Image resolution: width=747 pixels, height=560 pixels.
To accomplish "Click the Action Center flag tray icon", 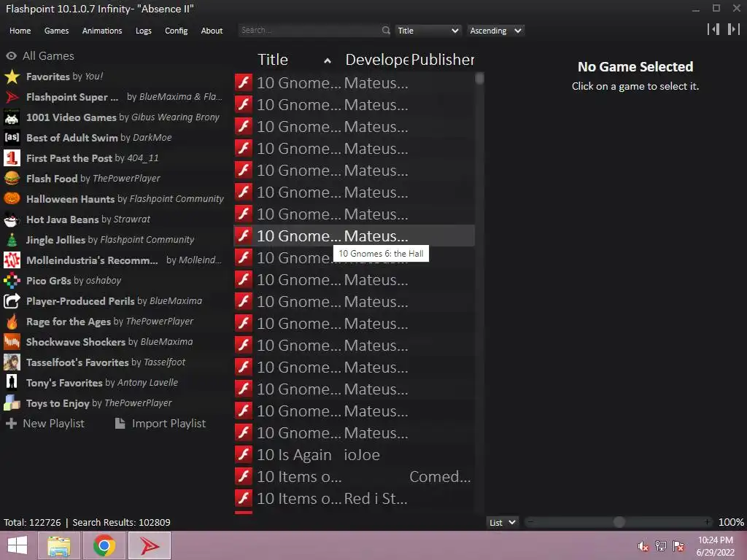I will [x=678, y=545].
